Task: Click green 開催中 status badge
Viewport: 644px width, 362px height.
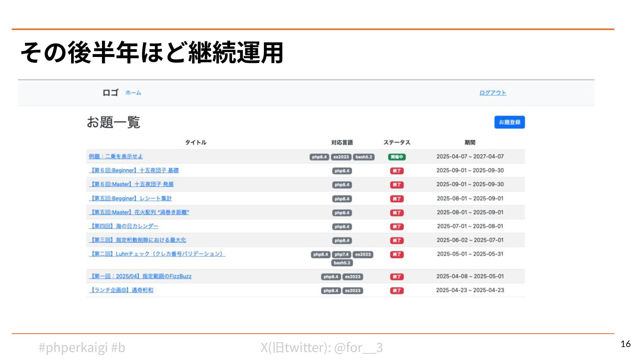Action: tap(397, 157)
